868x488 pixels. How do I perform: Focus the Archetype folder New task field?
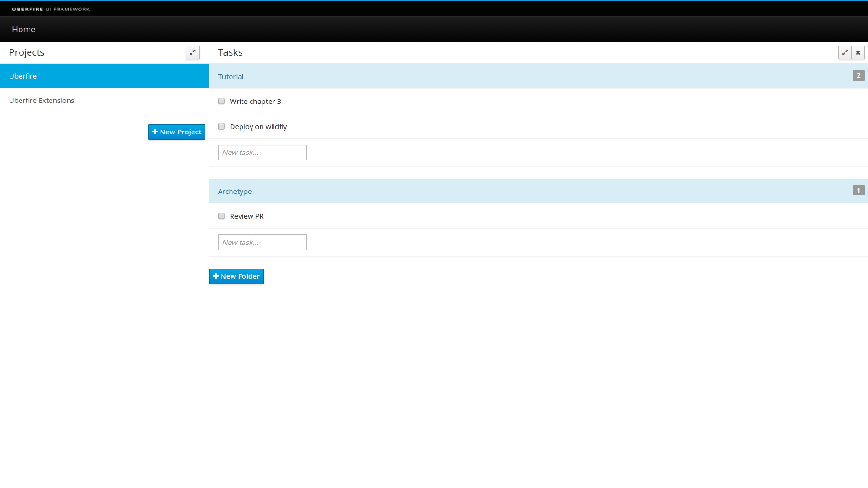click(x=262, y=242)
